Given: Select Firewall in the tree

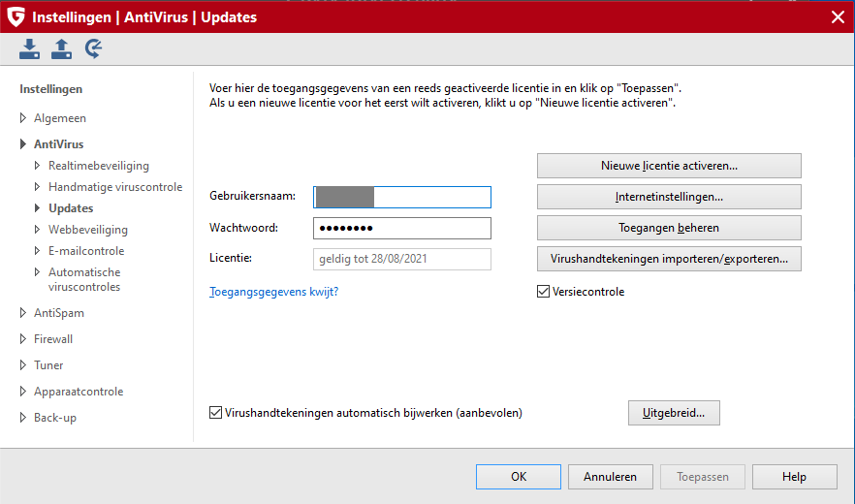Looking at the screenshot, I should [53, 338].
